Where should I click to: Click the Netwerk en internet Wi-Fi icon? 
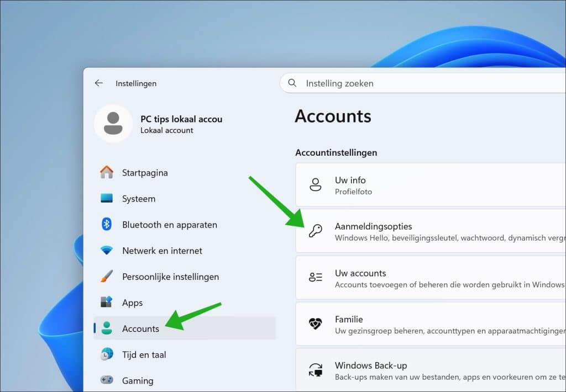coord(107,250)
